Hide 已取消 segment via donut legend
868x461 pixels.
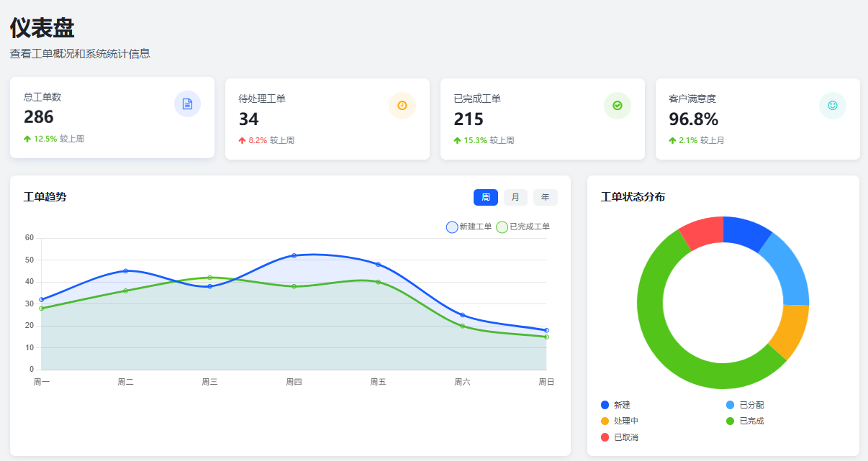[x=620, y=437]
